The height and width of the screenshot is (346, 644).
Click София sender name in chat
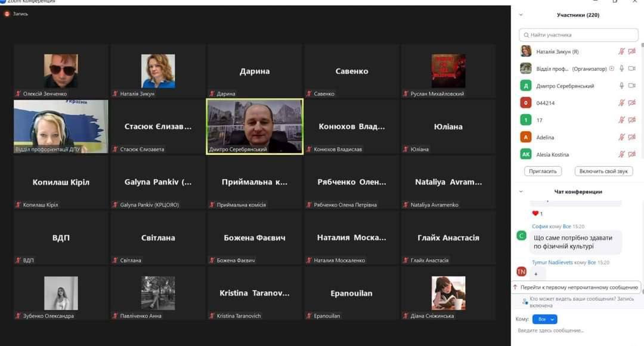click(540, 226)
